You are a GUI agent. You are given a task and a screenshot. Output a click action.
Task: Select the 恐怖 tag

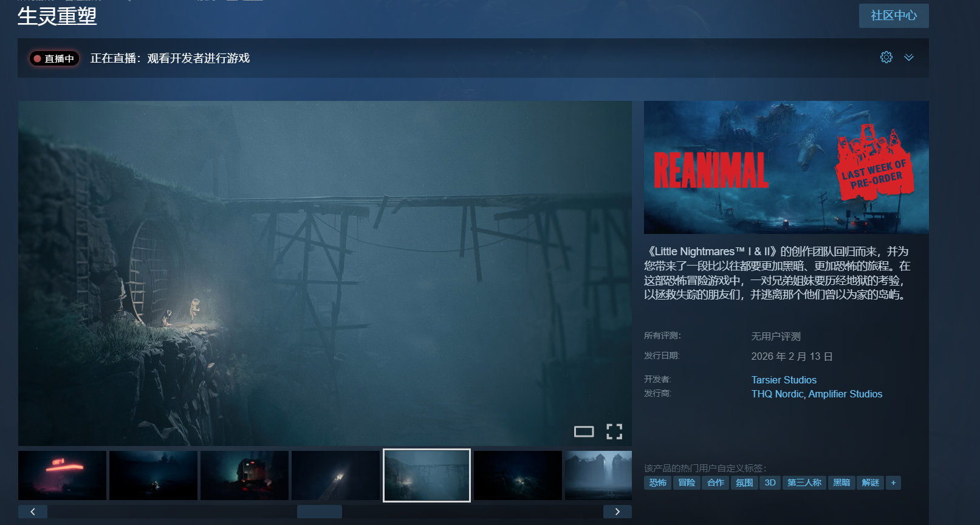(657, 482)
